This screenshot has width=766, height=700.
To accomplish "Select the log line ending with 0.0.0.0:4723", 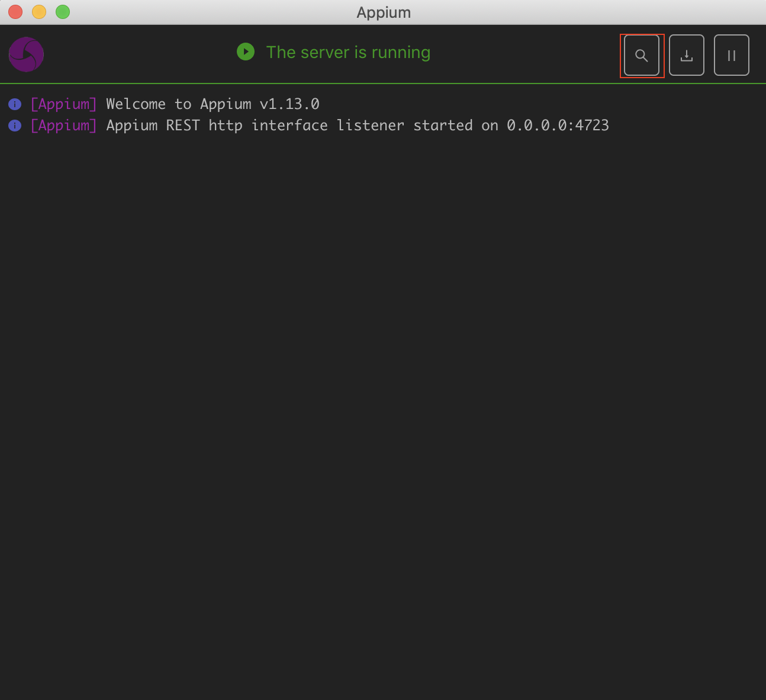I will [x=358, y=126].
